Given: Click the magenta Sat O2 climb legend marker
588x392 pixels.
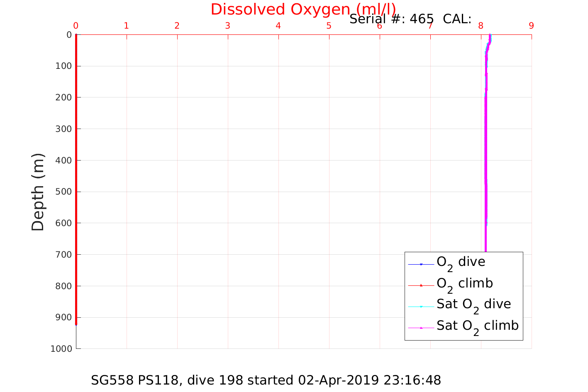Looking at the screenshot, I should click(x=421, y=328).
